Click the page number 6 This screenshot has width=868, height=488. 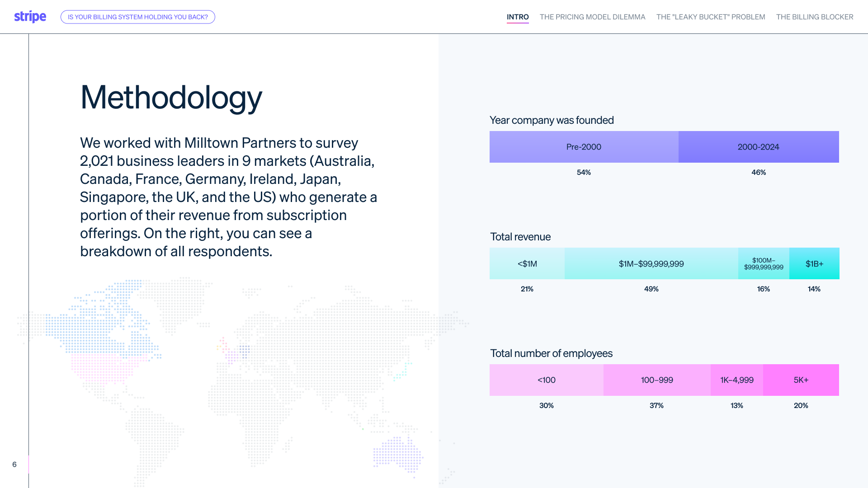click(14, 465)
